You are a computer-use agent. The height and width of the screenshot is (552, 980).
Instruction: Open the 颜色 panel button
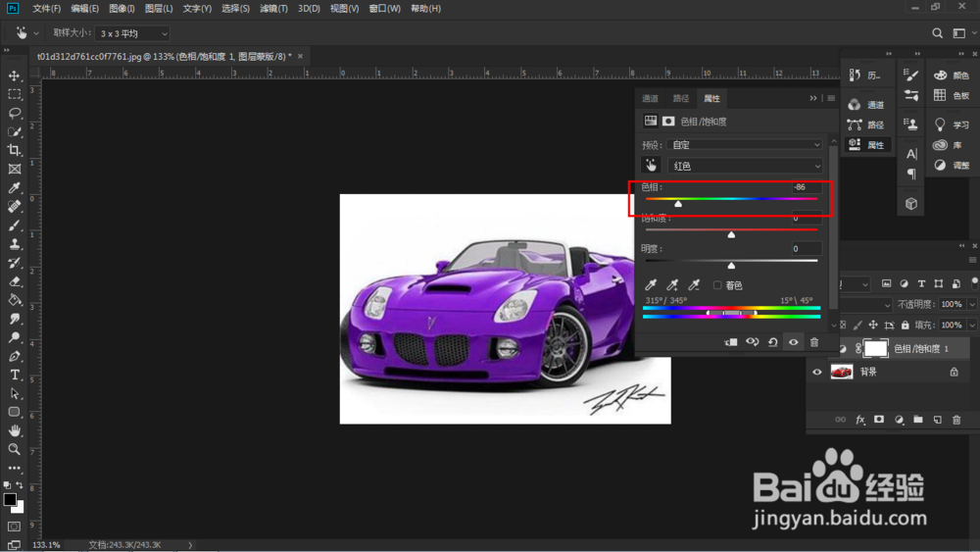click(952, 75)
